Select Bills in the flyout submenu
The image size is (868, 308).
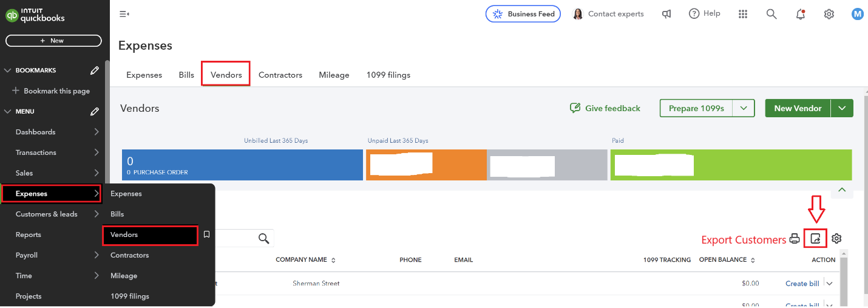click(x=117, y=214)
